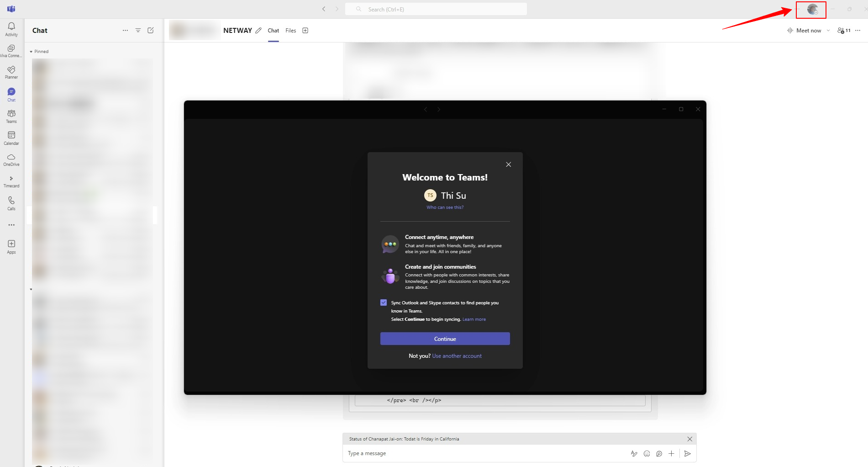The image size is (868, 467).
Task: Click the send message arrow
Action: [687, 453]
